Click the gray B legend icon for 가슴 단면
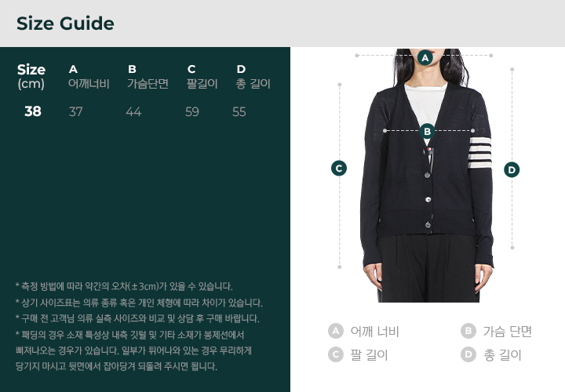 pyautogui.click(x=468, y=331)
